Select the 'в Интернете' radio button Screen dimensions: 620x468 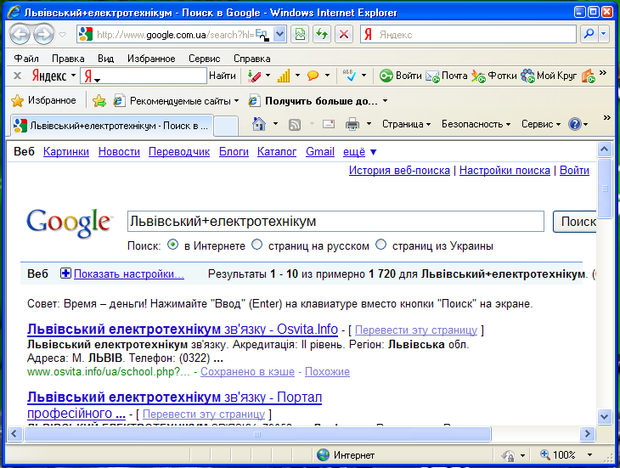point(173,245)
